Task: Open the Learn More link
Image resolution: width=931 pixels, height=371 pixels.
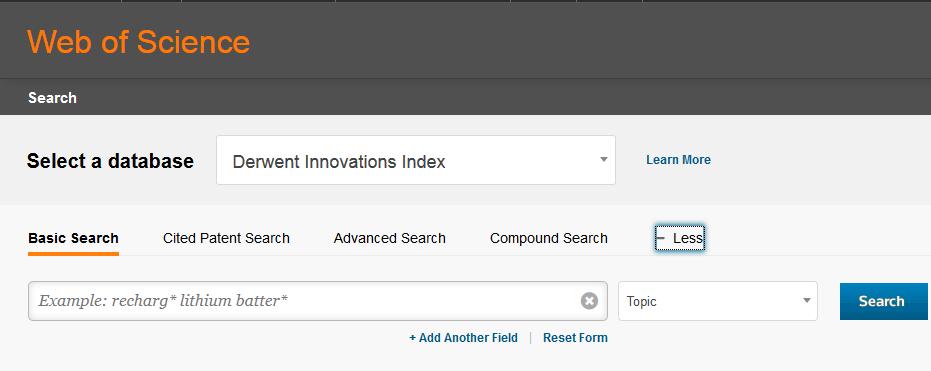Action: (678, 160)
